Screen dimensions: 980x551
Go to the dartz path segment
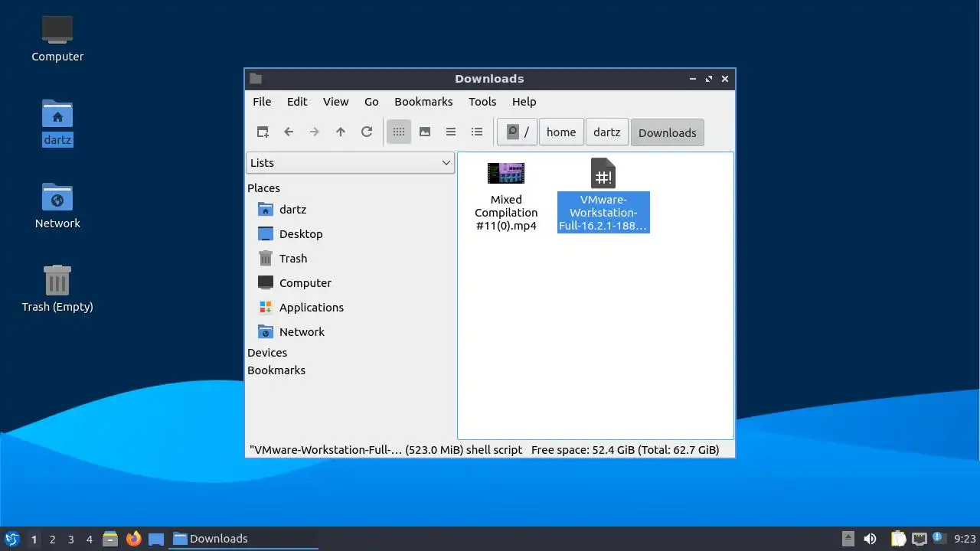pyautogui.click(x=606, y=132)
